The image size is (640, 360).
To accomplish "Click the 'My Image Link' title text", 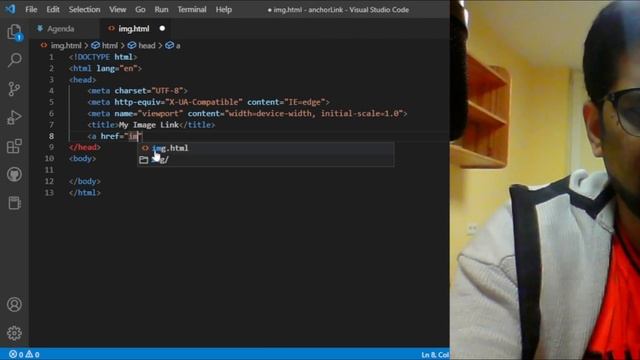I will (x=149, y=125).
